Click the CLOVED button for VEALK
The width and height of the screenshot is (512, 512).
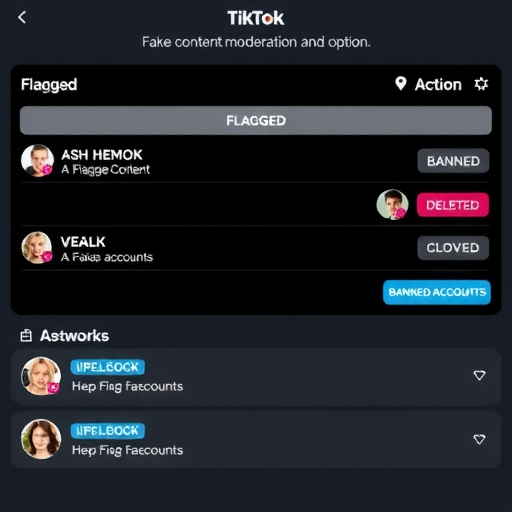pyautogui.click(x=453, y=248)
